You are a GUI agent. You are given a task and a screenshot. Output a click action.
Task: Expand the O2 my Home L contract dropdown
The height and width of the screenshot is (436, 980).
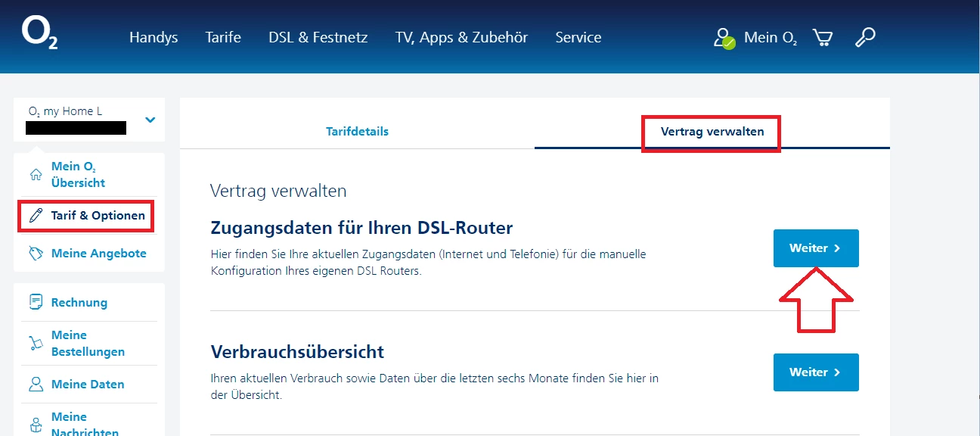[150, 120]
